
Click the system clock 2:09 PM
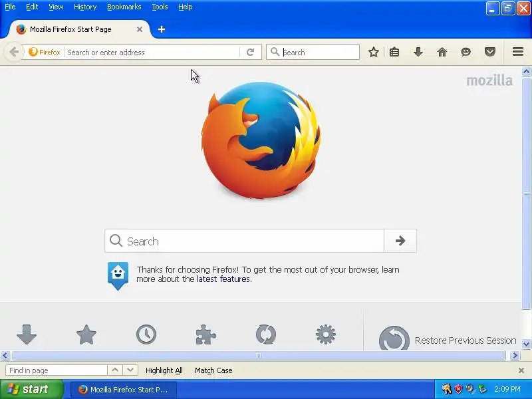(507, 389)
